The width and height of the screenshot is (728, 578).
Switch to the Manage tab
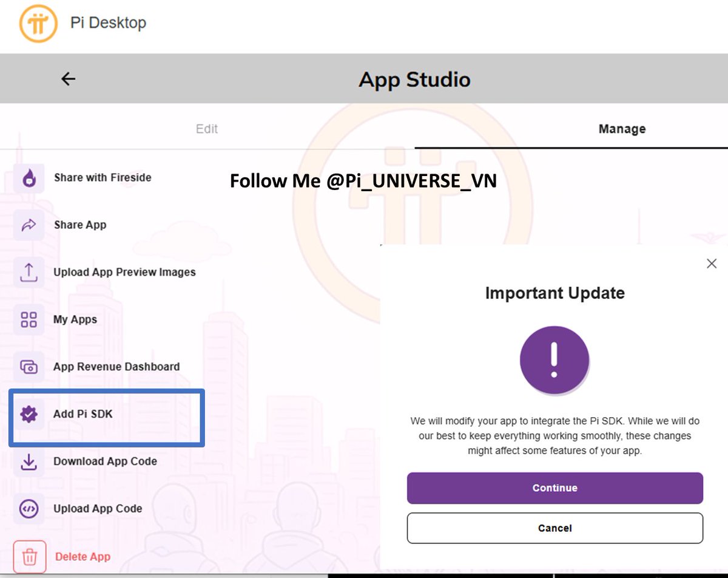pos(622,129)
